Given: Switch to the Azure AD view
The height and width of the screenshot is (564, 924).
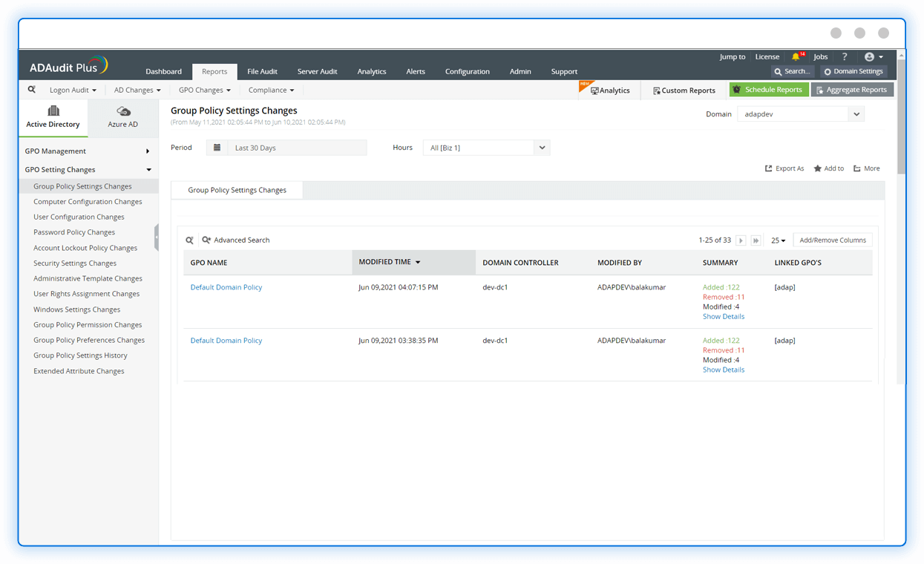Looking at the screenshot, I should pyautogui.click(x=123, y=117).
